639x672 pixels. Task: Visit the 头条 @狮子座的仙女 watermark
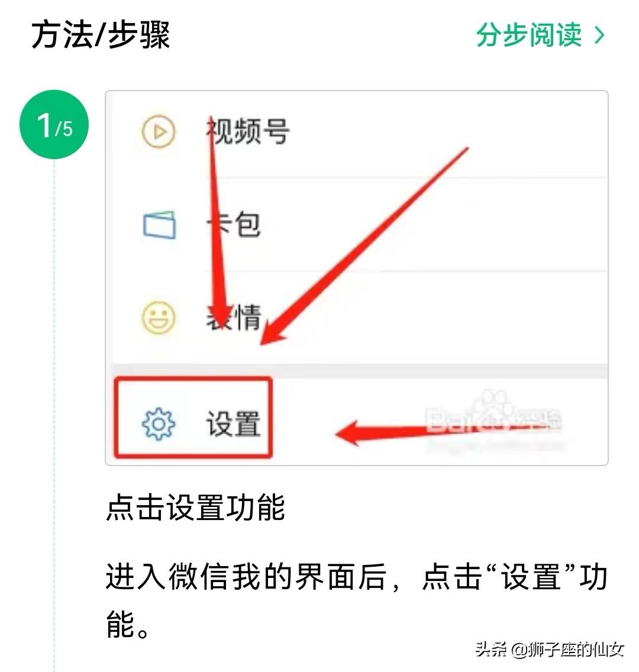click(x=550, y=650)
